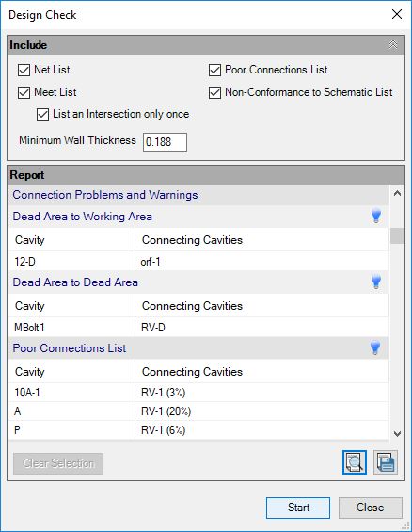Click connecting cavity orf-1
Viewport: 412px width, 532px height.
261,261
